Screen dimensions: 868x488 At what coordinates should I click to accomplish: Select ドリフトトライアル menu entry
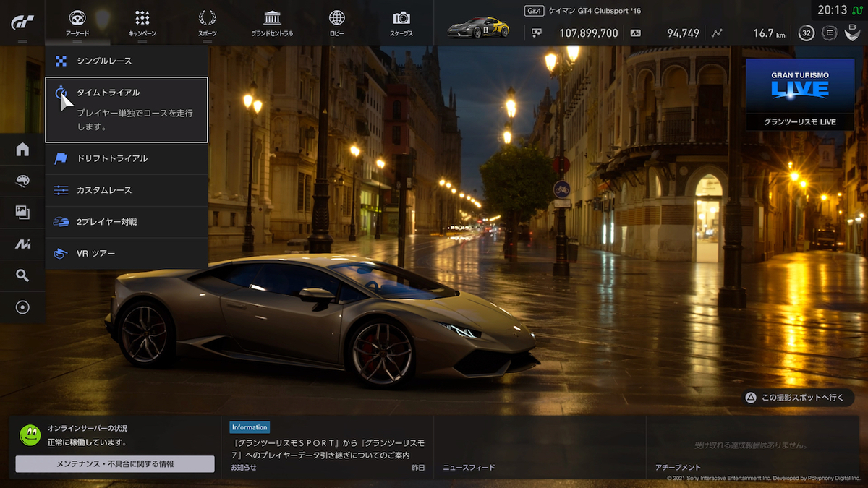(x=127, y=158)
